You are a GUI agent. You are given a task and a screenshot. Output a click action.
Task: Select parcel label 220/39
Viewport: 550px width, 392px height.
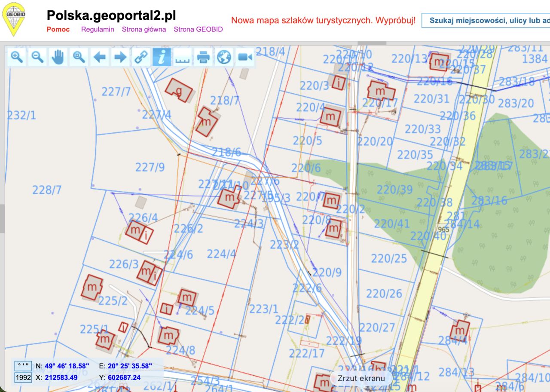point(394,190)
